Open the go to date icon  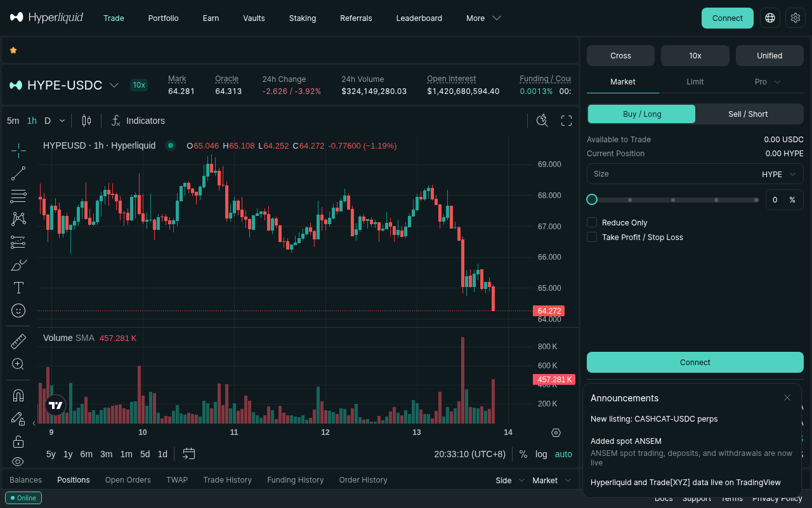tap(188, 454)
